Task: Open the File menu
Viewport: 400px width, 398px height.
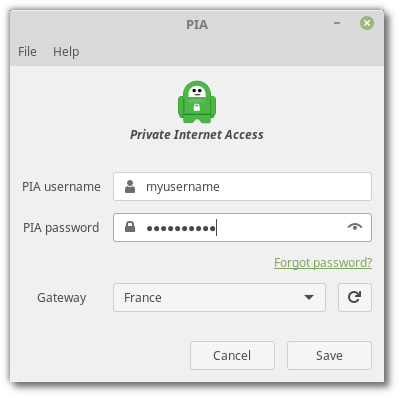Action: [x=27, y=52]
